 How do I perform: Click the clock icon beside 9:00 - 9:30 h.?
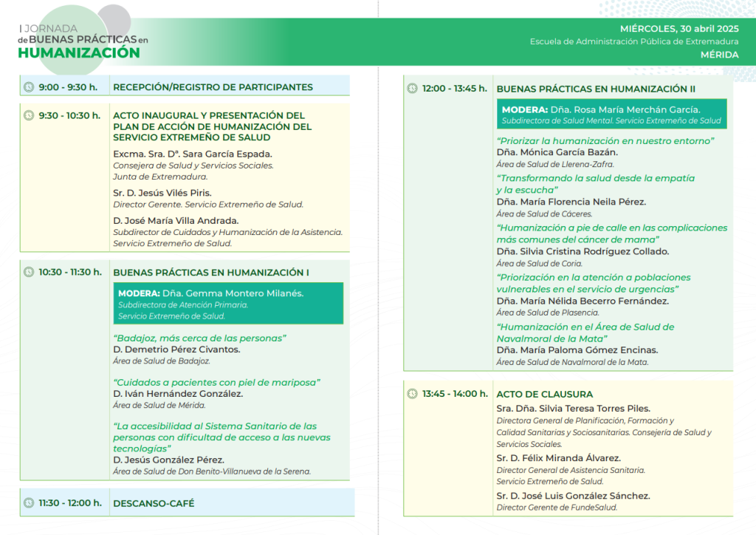(x=29, y=87)
